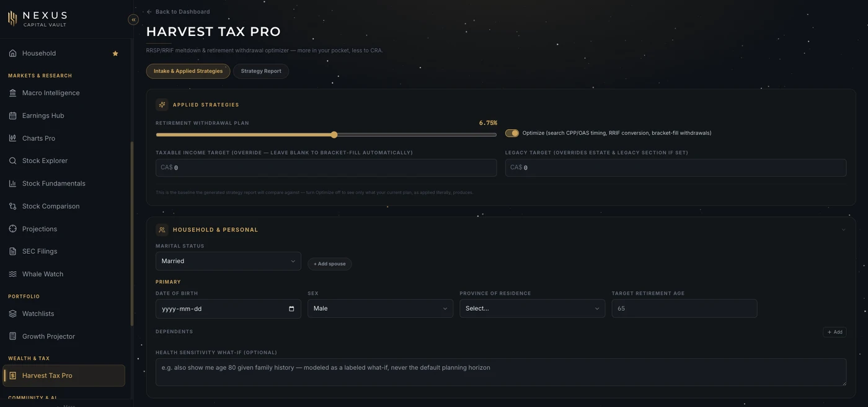Toggle the Optimize switch
This screenshot has width=868, height=407.
511,133
